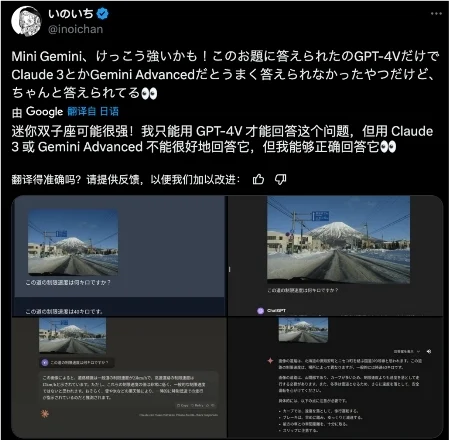The width and height of the screenshot is (449, 440).
Task: Open the bottom-right Gemini Advanced screenshot
Action: click(335, 377)
